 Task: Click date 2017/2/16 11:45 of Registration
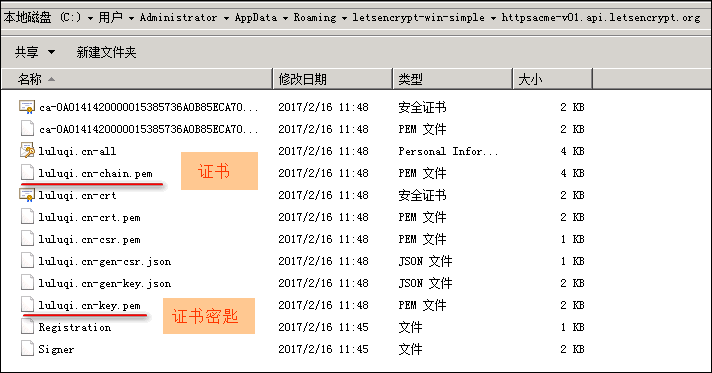pos(323,327)
